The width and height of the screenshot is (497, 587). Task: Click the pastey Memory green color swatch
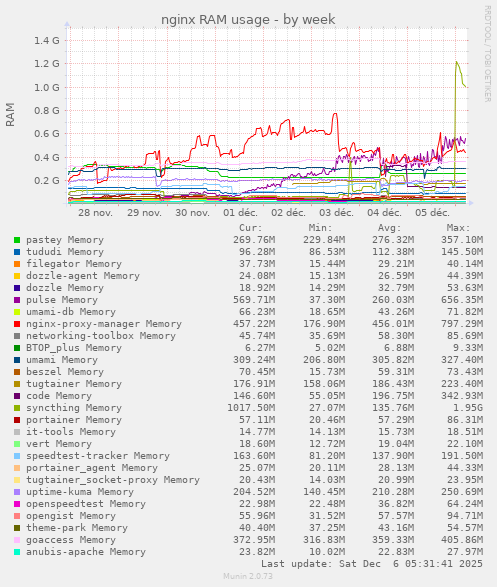coord(17,240)
